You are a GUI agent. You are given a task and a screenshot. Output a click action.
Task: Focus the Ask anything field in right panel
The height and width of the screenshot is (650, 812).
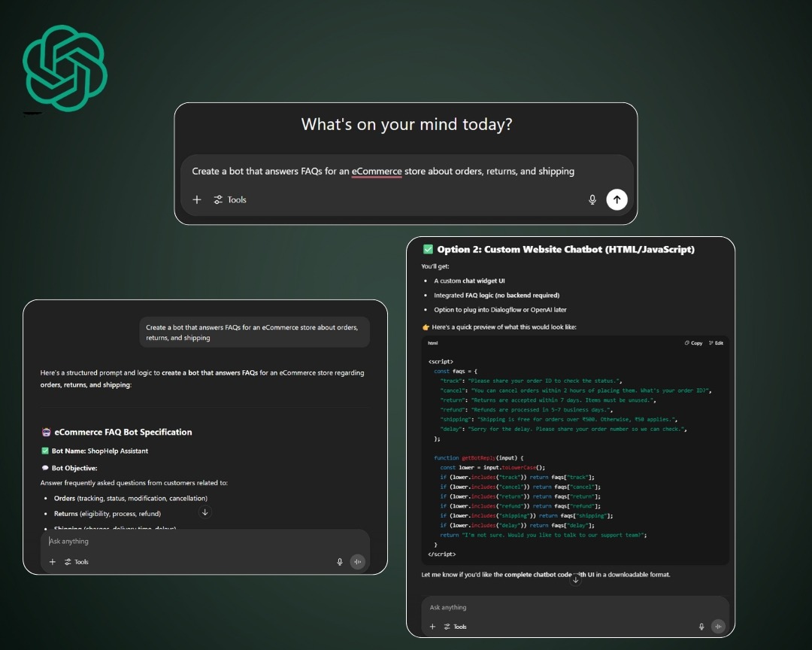tap(564, 607)
